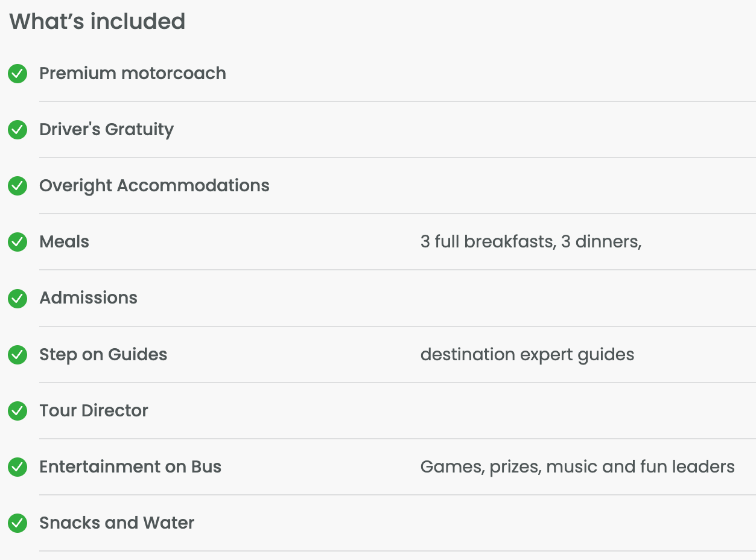Click the Driver's Gratuity text
The height and width of the screenshot is (560, 756).
click(106, 130)
